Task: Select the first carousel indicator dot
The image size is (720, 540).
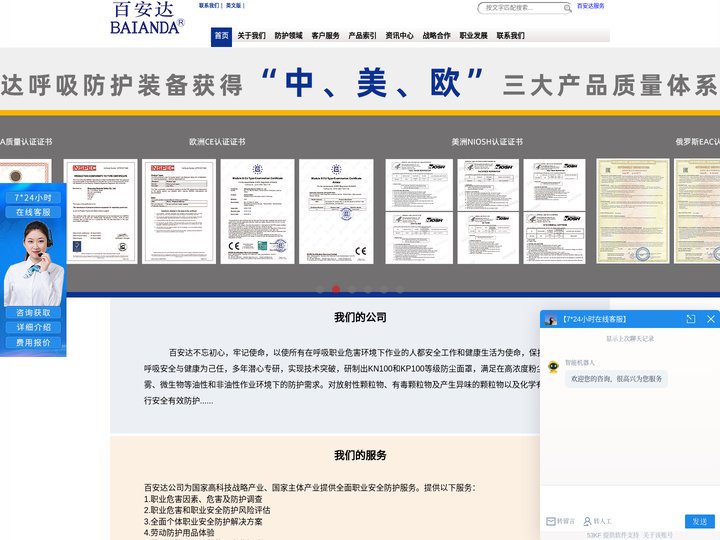Action: coord(320,289)
